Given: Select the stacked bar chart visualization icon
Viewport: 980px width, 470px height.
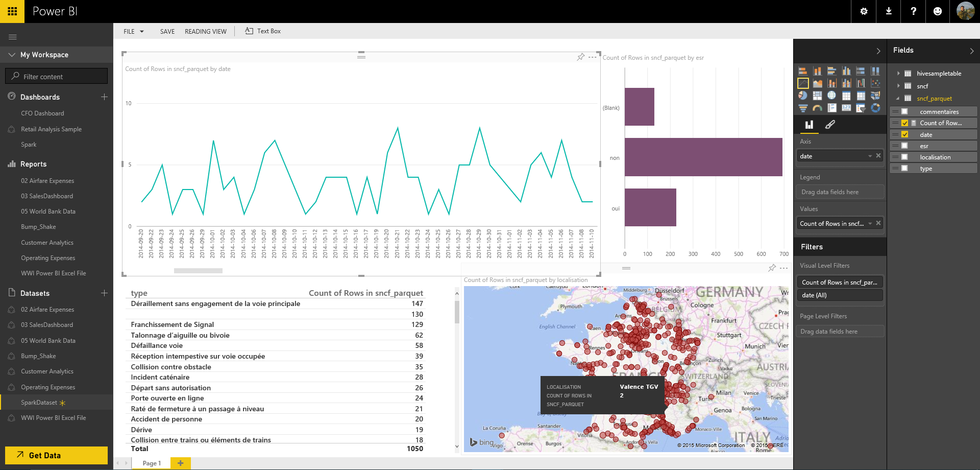Looking at the screenshot, I should (803, 70).
